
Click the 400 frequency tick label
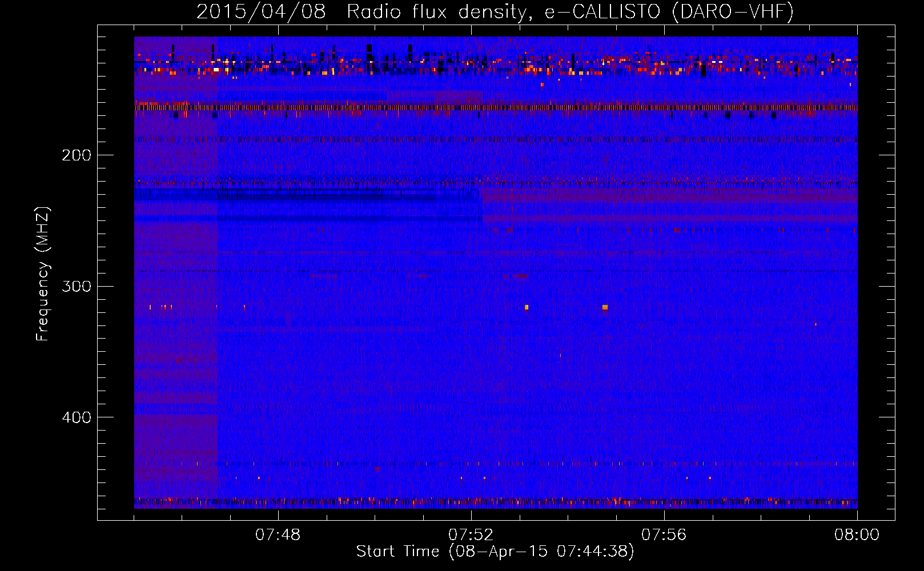click(x=77, y=417)
